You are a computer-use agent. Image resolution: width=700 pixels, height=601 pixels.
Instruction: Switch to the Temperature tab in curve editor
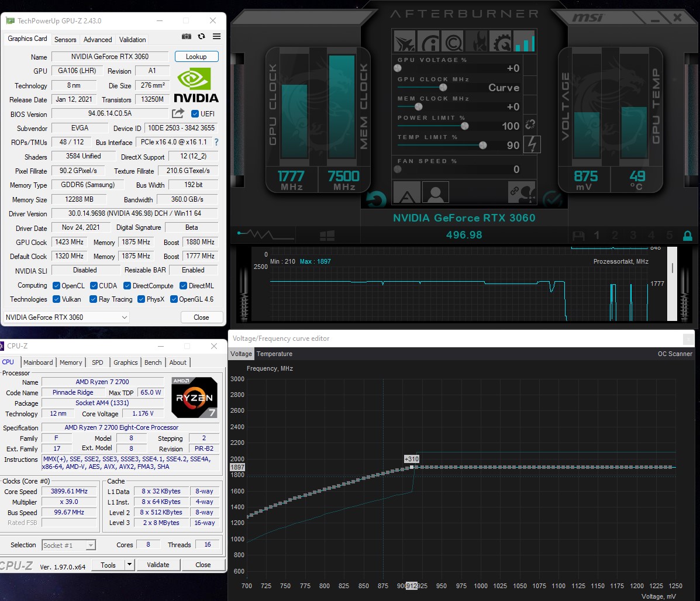(274, 354)
